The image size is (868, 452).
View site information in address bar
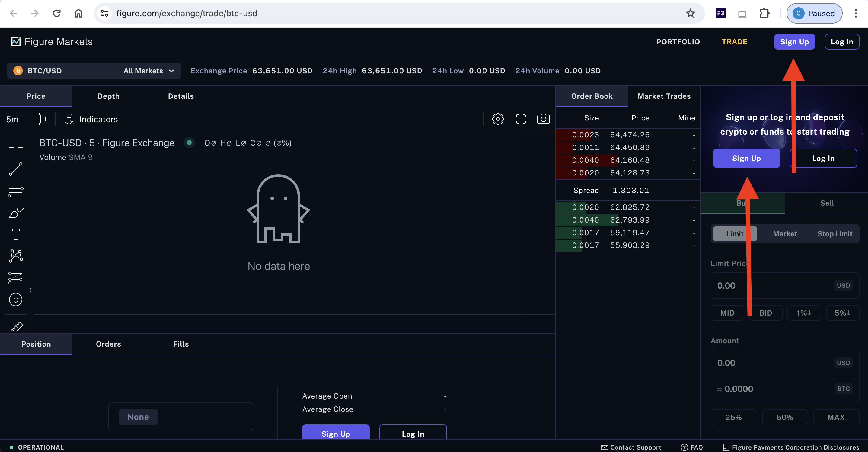(x=104, y=13)
